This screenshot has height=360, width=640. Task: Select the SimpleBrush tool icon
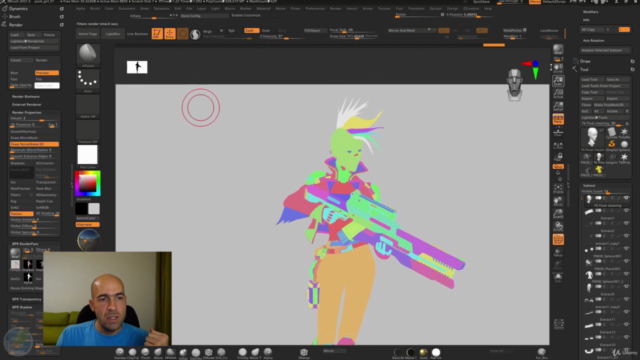point(611,144)
